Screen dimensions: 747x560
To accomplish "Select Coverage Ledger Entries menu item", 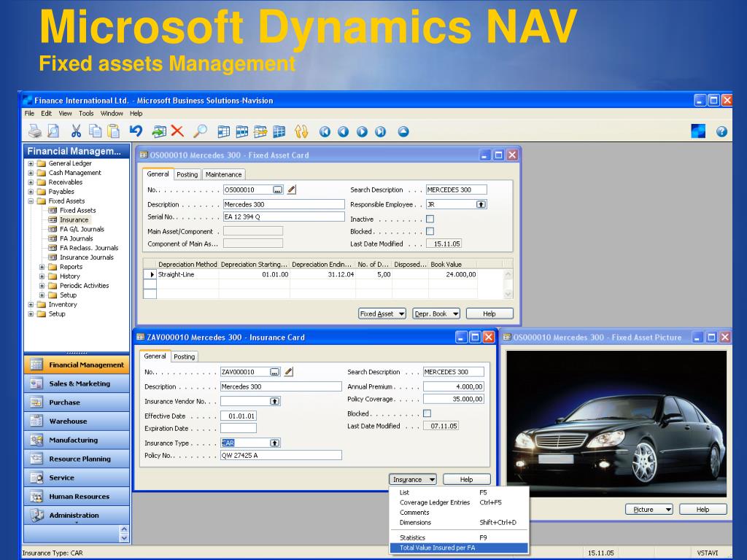I will click(459, 502).
